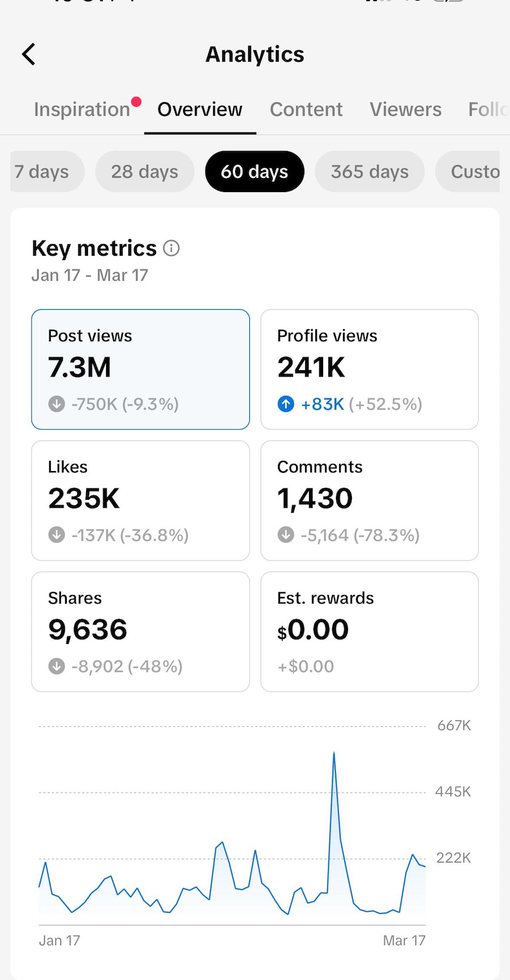Select the 365 days range
Image resolution: width=510 pixels, height=980 pixels.
click(x=370, y=172)
